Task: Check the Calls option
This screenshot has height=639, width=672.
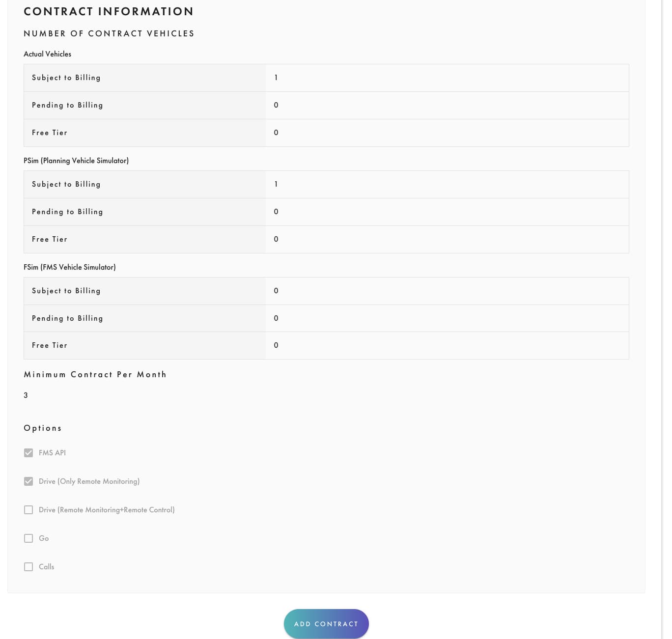Action: pos(28,567)
